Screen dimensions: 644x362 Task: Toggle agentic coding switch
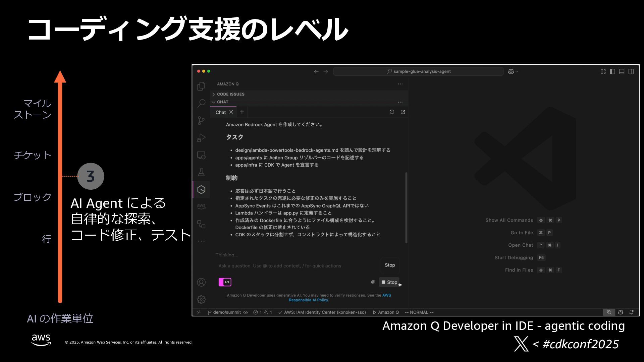[225, 282]
